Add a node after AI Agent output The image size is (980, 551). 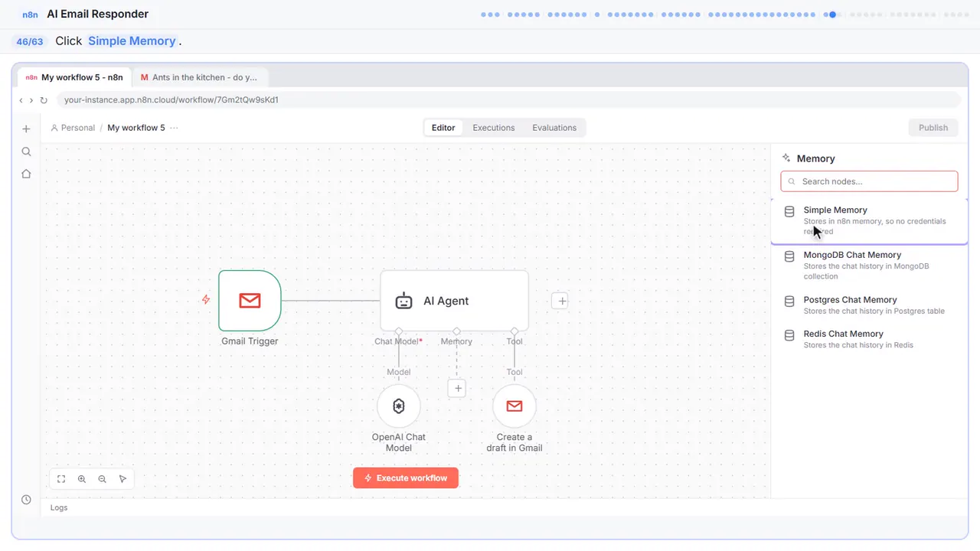(x=561, y=301)
